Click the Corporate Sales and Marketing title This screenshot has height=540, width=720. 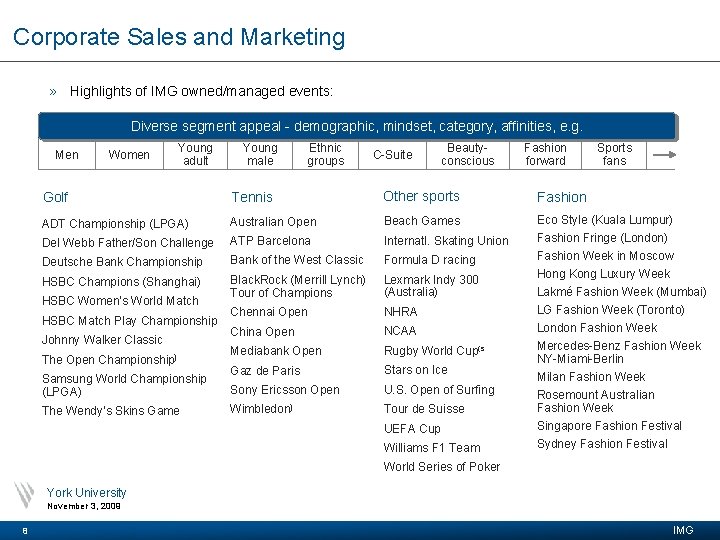pos(179,37)
